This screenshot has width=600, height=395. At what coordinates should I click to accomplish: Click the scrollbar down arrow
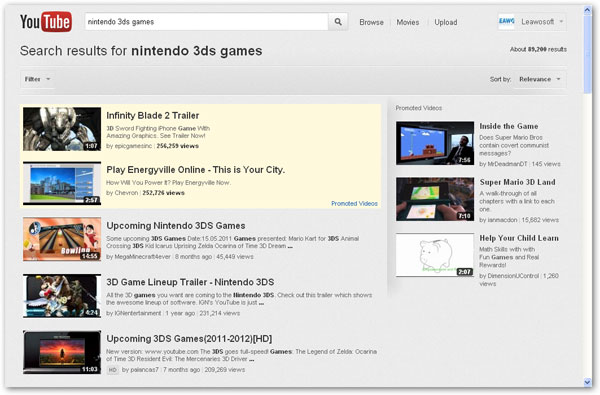coord(587,382)
